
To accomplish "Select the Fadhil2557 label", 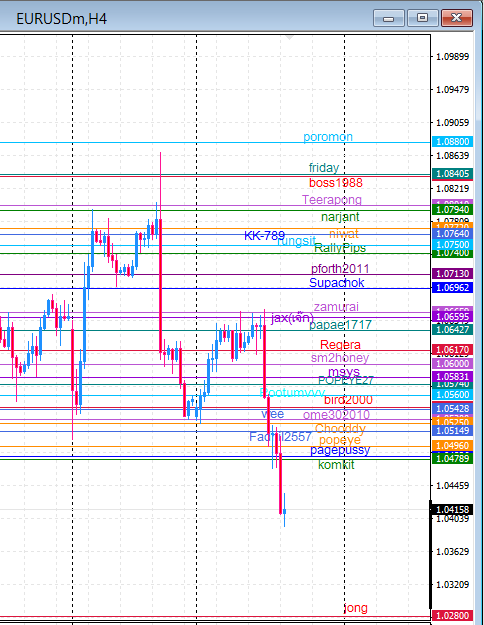I will (280, 437).
